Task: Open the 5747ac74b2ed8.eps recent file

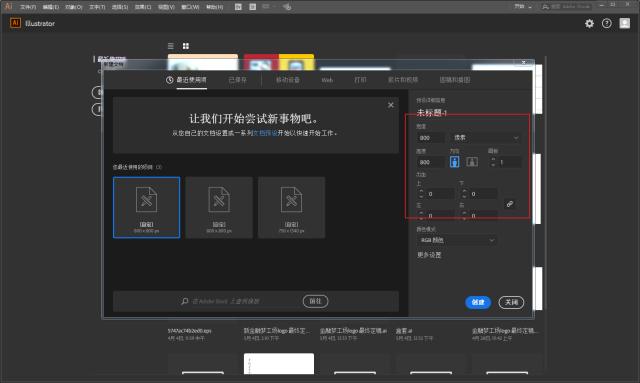Action: pos(189,331)
